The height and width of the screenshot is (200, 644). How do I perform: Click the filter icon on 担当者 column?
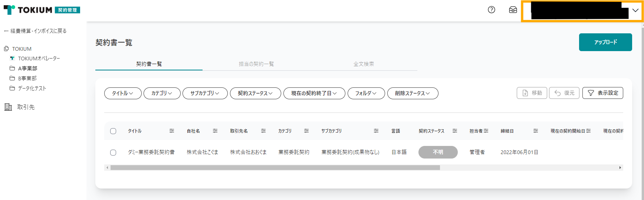[486, 131]
